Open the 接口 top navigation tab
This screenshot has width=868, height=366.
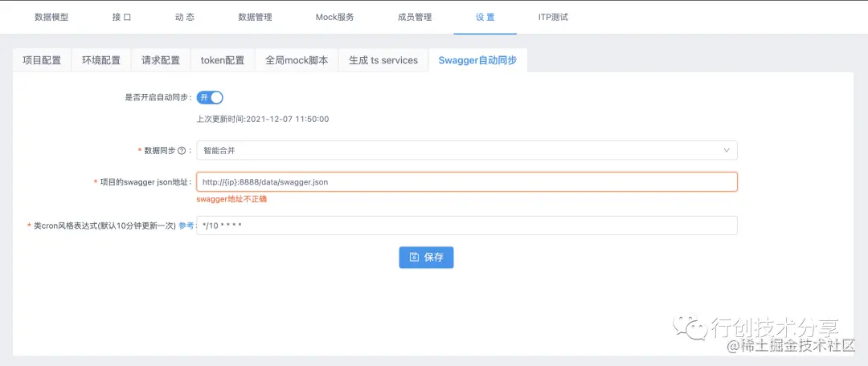[121, 17]
